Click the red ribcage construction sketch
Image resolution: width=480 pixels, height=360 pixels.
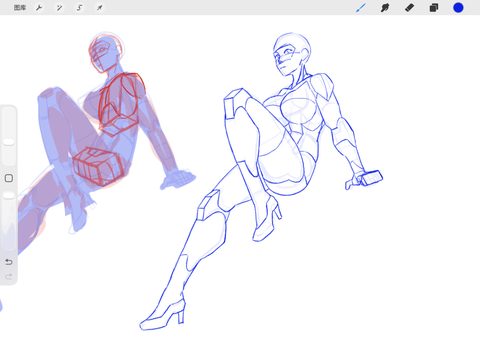(121, 104)
